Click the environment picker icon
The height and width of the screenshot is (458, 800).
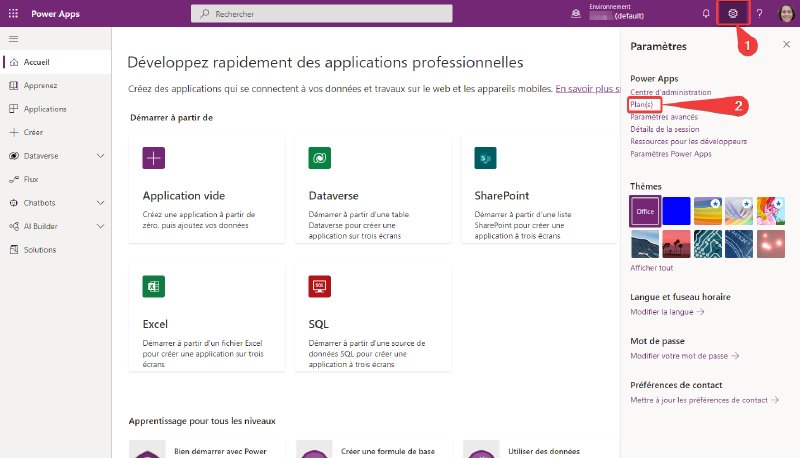(576, 14)
